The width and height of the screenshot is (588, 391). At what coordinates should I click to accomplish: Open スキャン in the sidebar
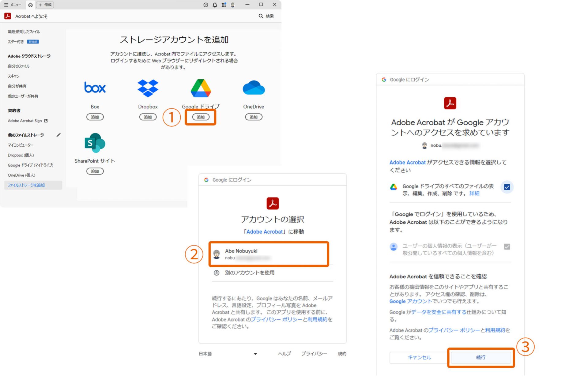13,76
